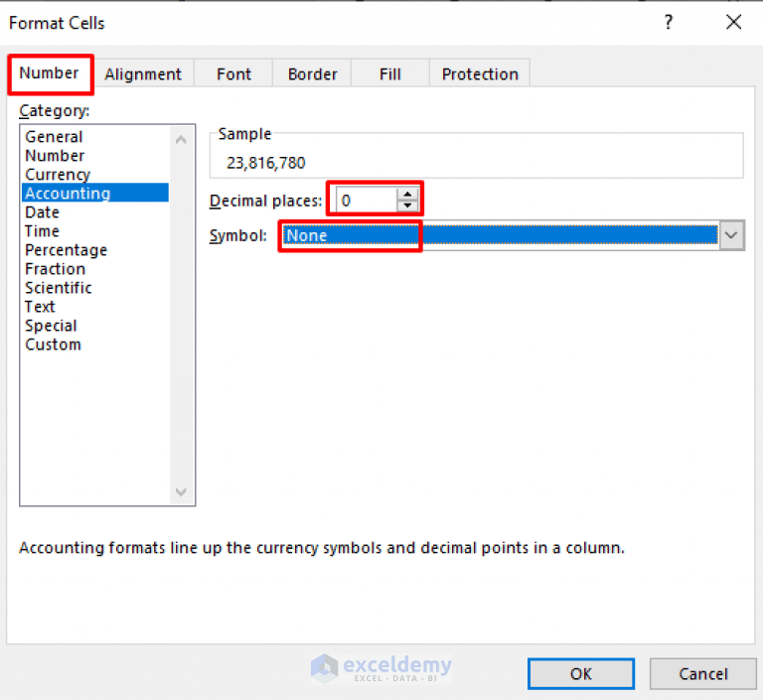Viewport: 763px width, 700px height.
Task: Close the Format Cells dialog
Action: (x=734, y=23)
